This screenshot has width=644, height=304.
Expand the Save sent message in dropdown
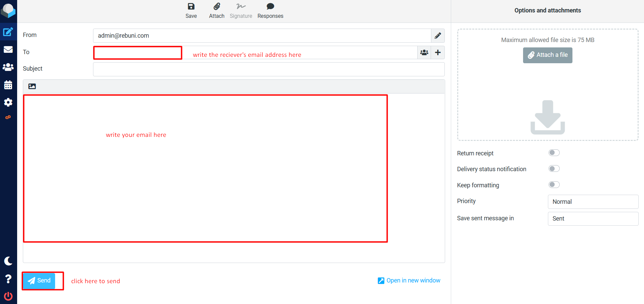[x=593, y=219]
